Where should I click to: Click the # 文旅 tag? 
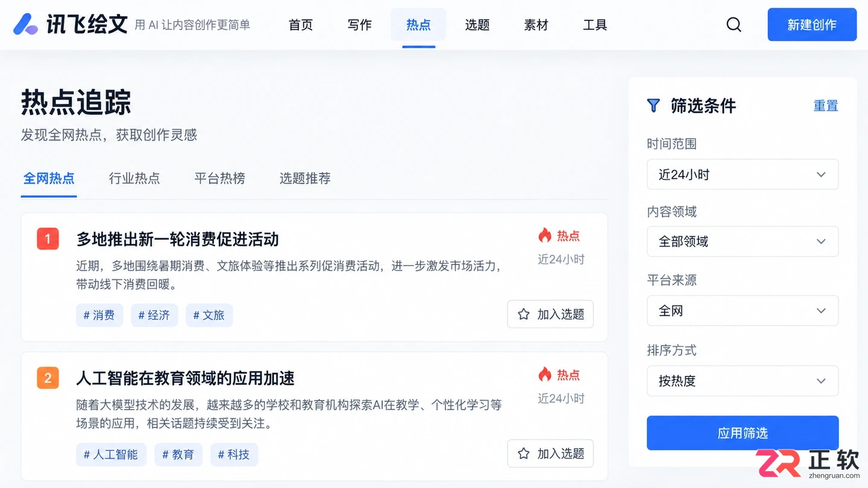click(209, 315)
